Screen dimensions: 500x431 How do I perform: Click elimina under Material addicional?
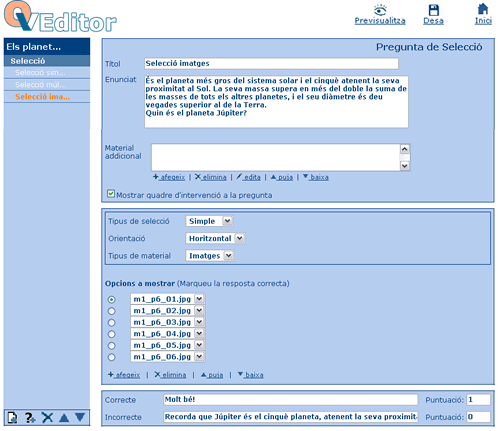(211, 177)
